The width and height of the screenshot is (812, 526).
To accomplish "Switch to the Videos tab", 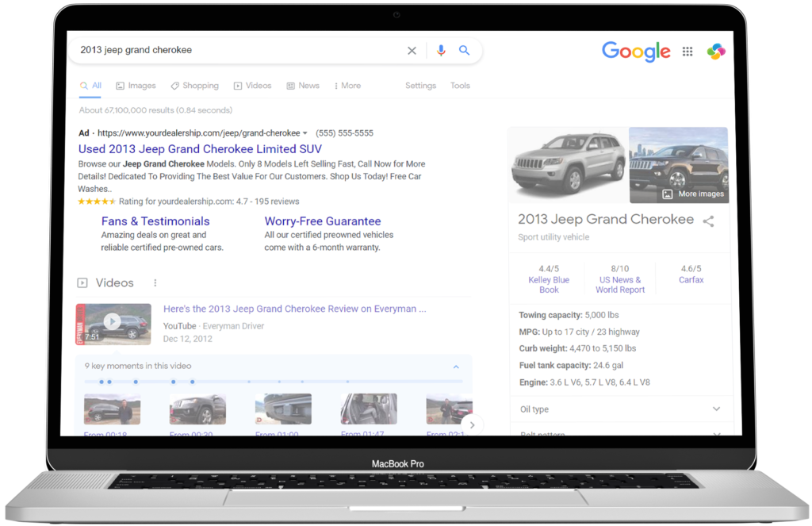I will click(253, 86).
